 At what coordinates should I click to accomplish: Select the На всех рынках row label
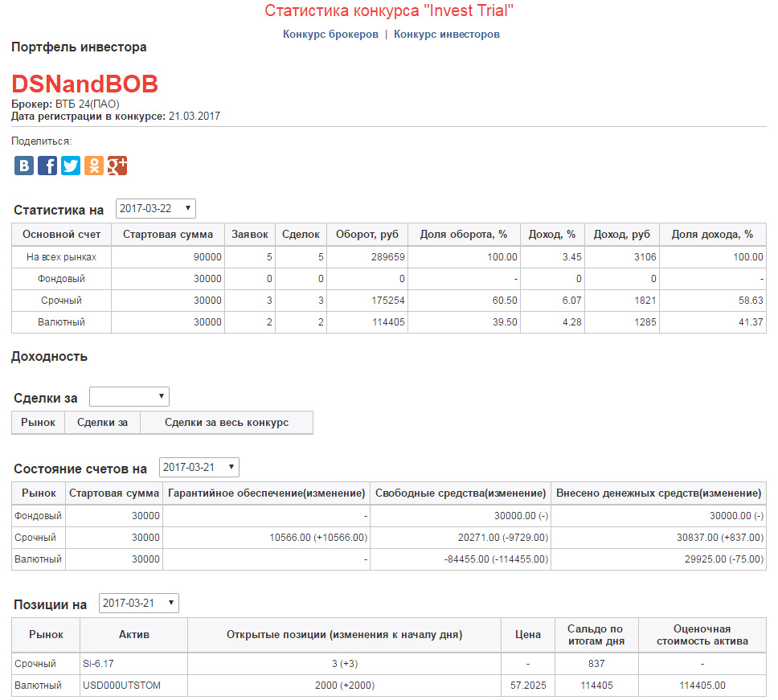[61, 257]
